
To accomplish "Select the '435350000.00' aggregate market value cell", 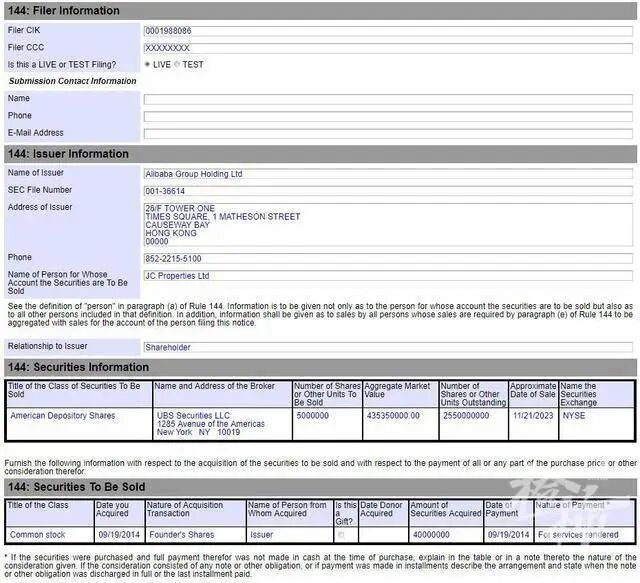I will click(401, 424).
